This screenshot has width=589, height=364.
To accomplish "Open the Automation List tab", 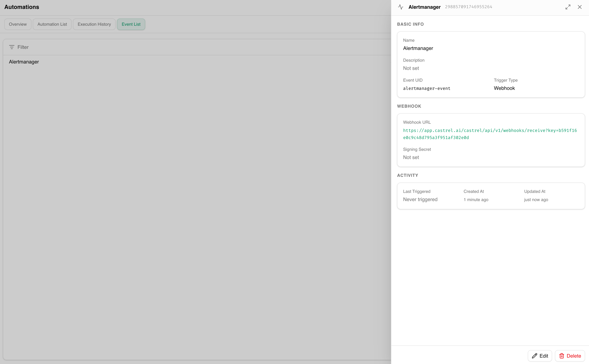I will point(52,24).
